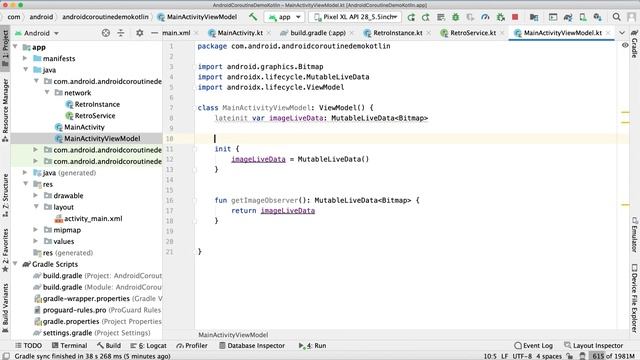
Task: Click the project structure folder icon in toolbar
Action: [533, 17]
